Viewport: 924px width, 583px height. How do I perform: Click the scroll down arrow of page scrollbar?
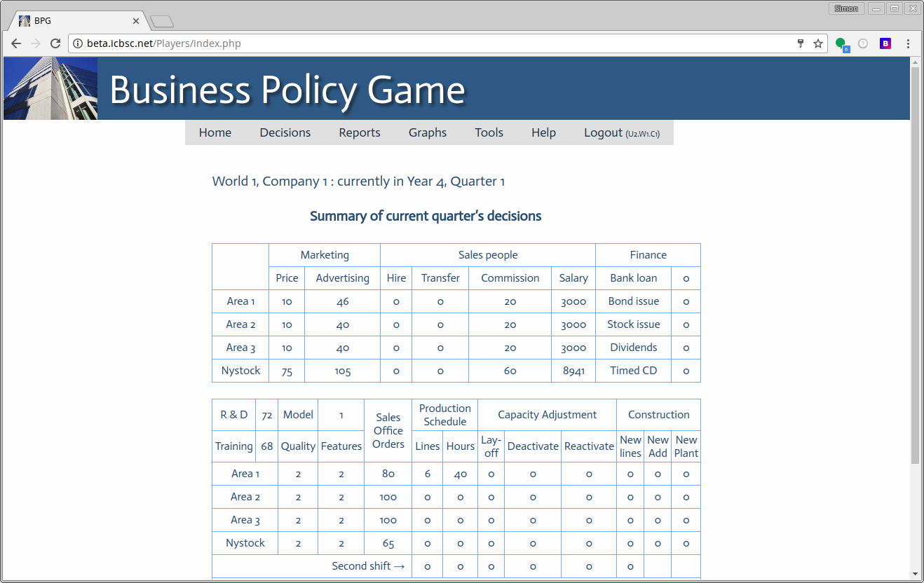click(x=915, y=574)
